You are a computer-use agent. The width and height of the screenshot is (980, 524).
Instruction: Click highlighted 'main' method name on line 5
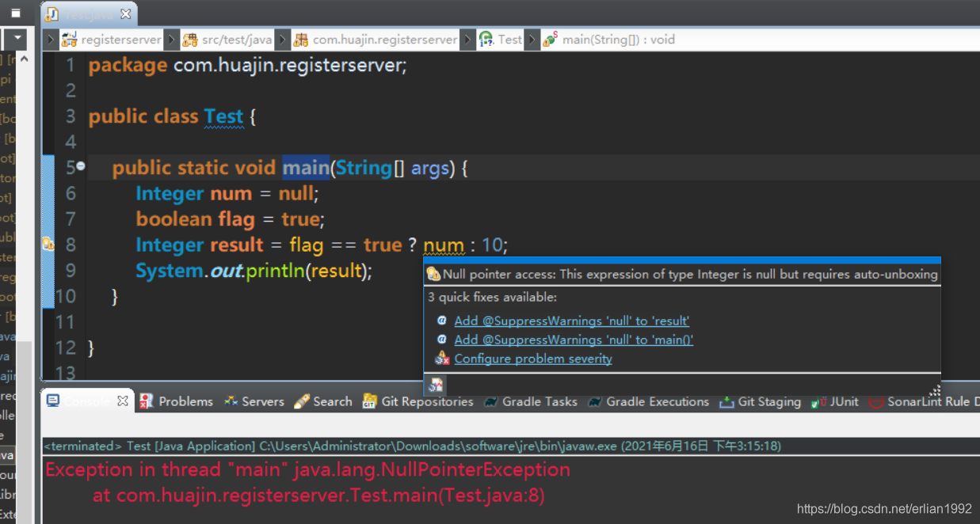[x=306, y=168]
